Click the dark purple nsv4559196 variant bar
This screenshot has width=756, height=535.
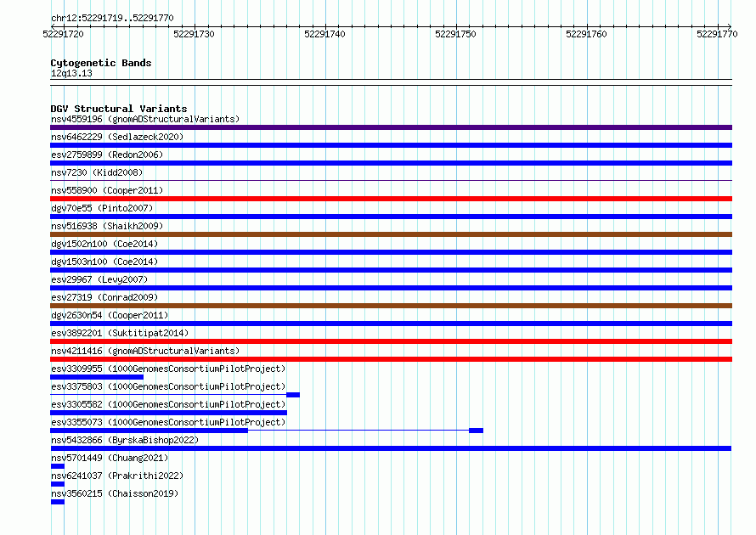coord(391,127)
